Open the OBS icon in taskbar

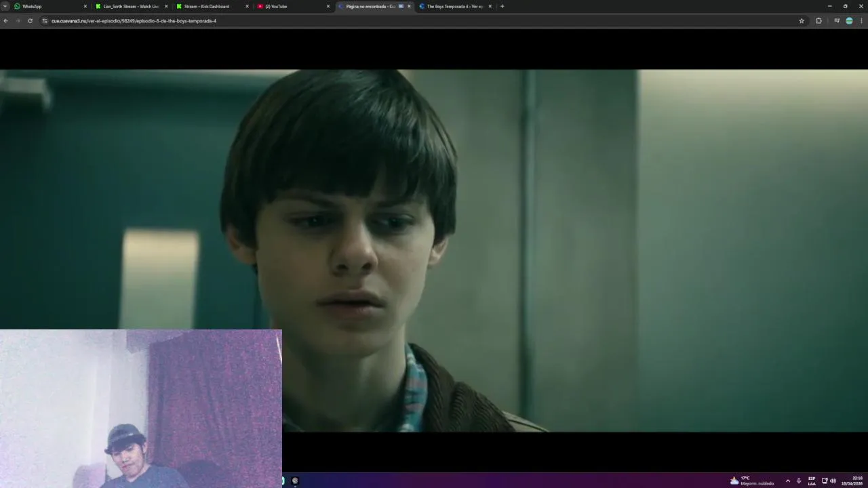tap(295, 481)
